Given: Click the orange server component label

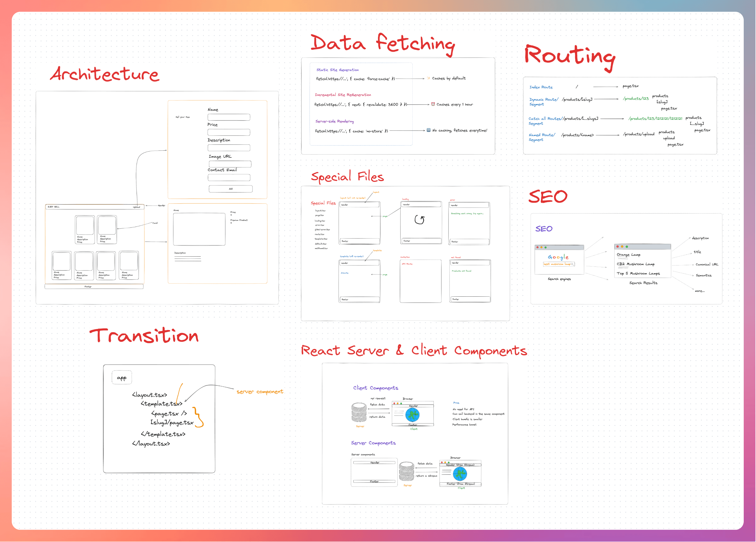Looking at the screenshot, I should tap(260, 392).
